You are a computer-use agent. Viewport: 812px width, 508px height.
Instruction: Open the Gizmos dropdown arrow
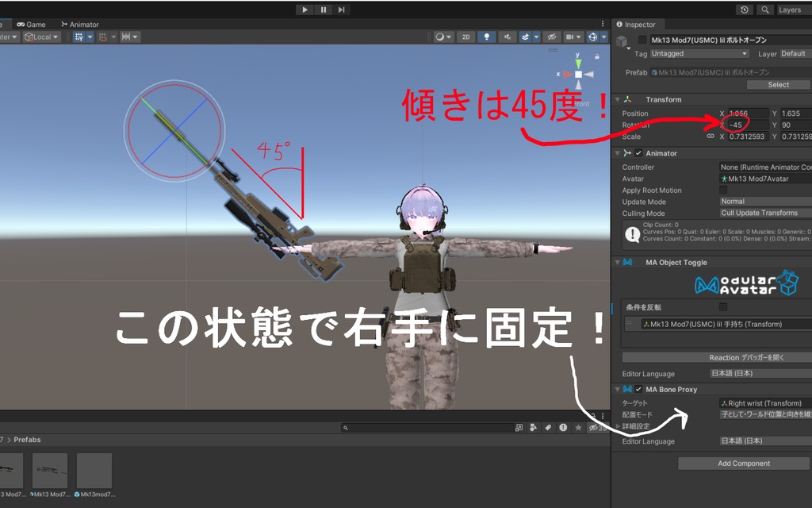click(x=603, y=37)
